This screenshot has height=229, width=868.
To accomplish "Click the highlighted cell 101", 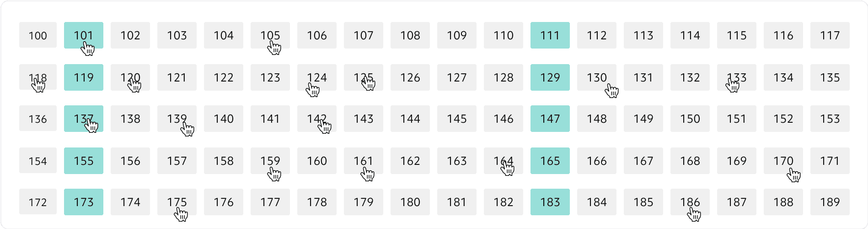I will (x=83, y=35).
